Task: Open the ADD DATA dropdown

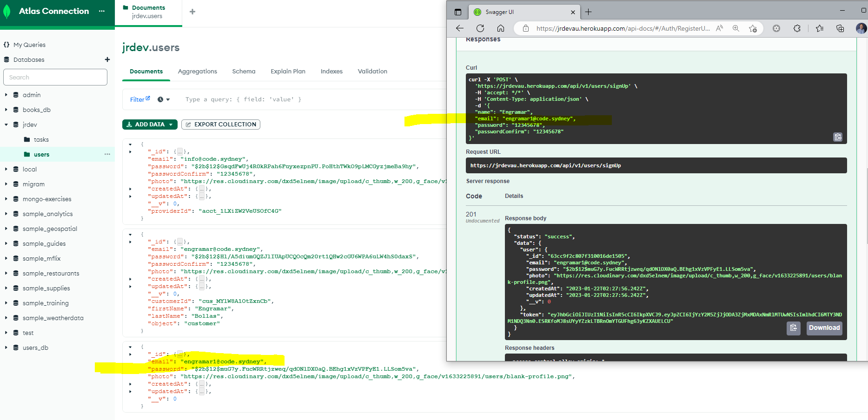Action: pyautogui.click(x=149, y=124)
